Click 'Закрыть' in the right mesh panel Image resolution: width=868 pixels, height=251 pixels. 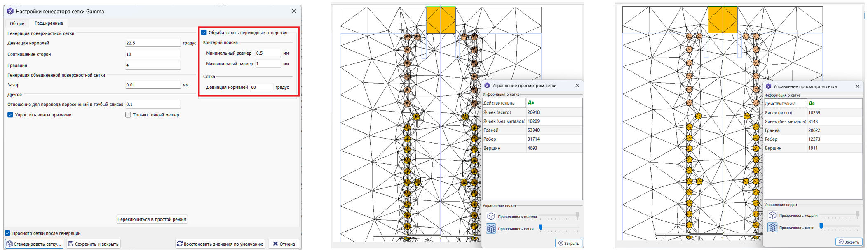point(850,242)
